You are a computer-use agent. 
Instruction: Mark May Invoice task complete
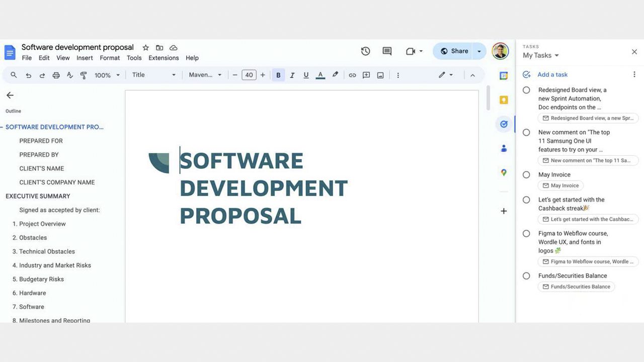[526, 175]
